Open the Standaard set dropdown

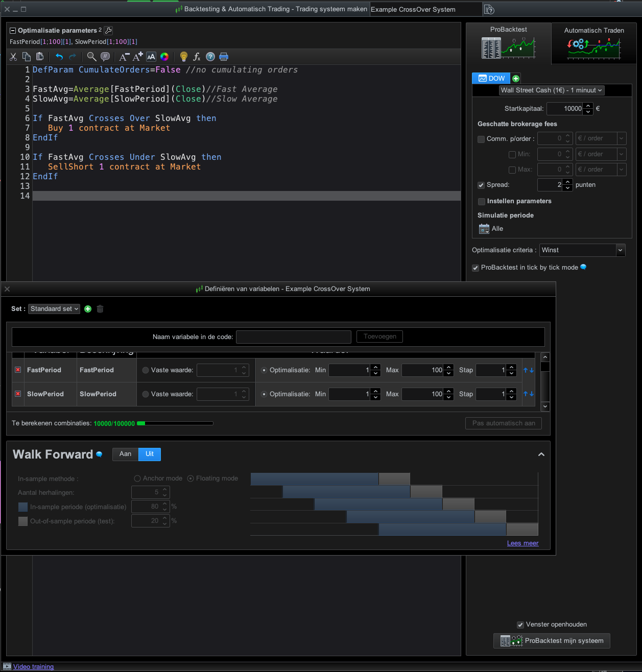coord(54,309)
